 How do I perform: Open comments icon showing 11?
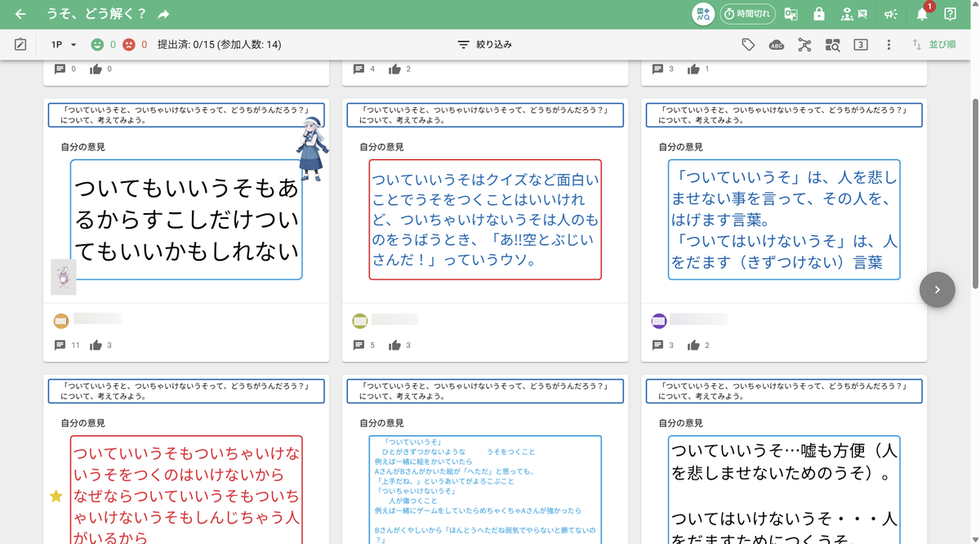(x=60, y=346)
